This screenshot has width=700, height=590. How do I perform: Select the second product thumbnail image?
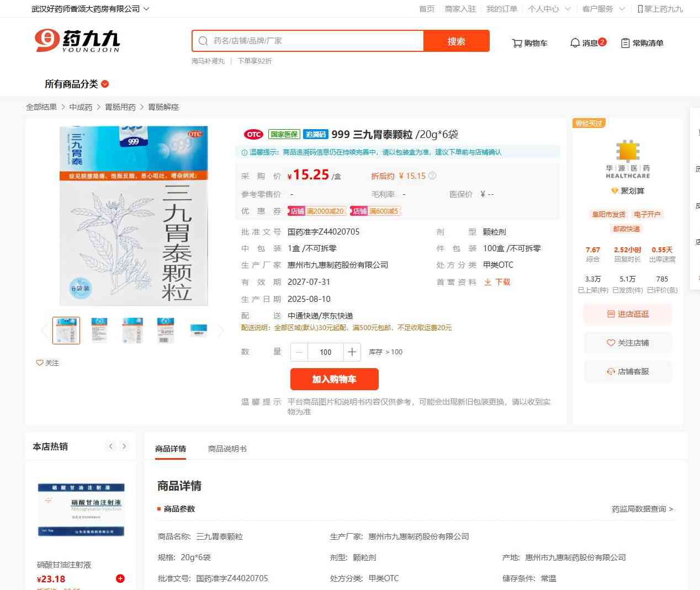(x=99, y=330)
